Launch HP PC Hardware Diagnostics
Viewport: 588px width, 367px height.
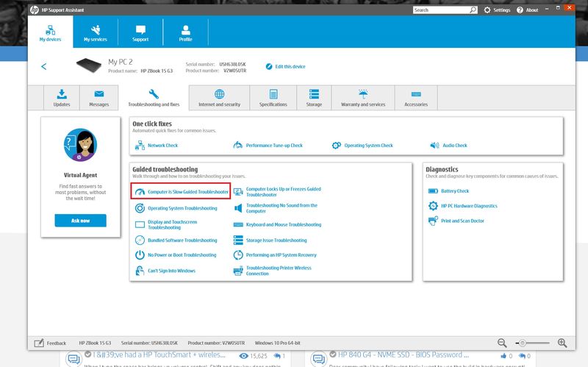[469, 206]
